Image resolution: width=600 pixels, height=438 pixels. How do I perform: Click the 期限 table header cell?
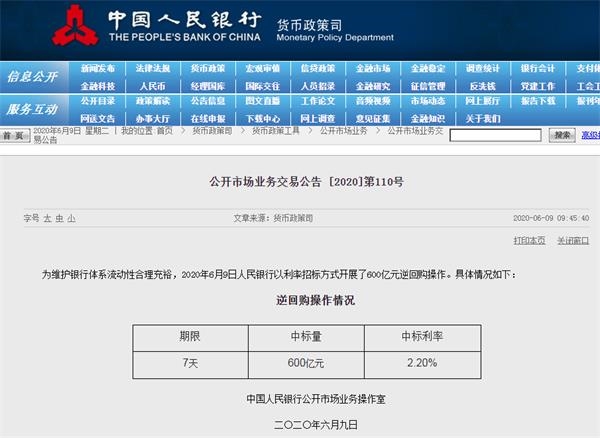pos(190,338)
